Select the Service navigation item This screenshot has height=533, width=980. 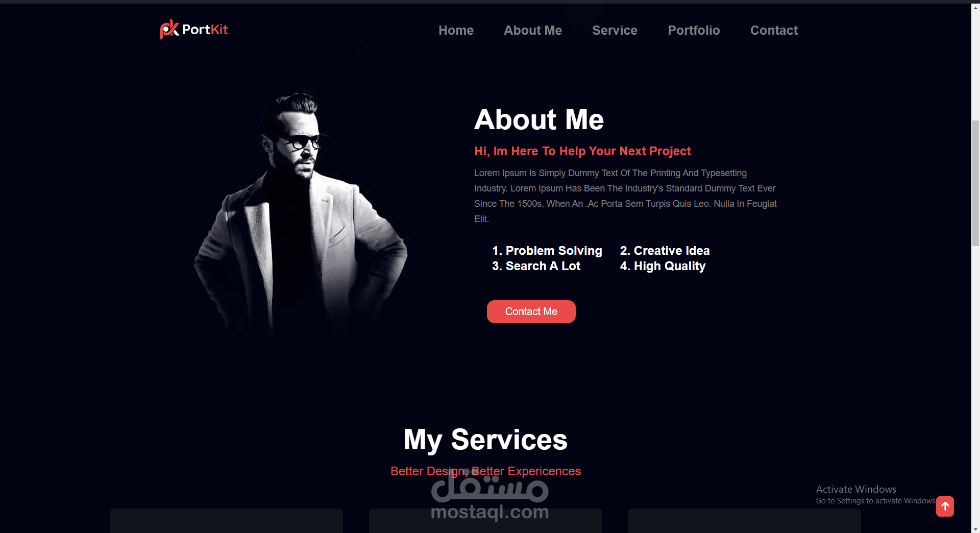(615, 31)
